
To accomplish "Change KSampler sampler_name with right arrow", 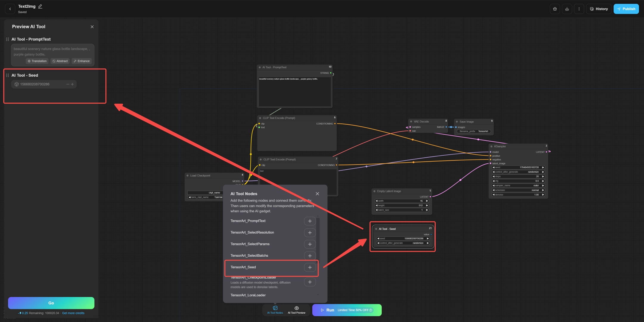I will (x=543, y=185).
